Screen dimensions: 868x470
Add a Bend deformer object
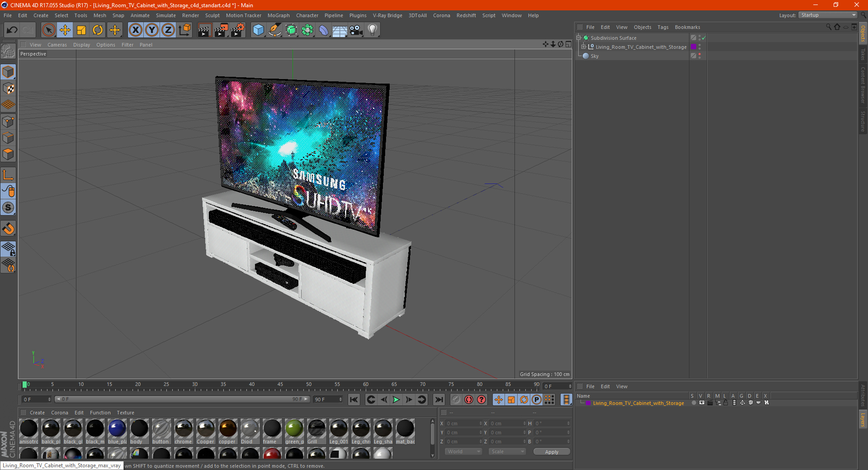point(324,30)
